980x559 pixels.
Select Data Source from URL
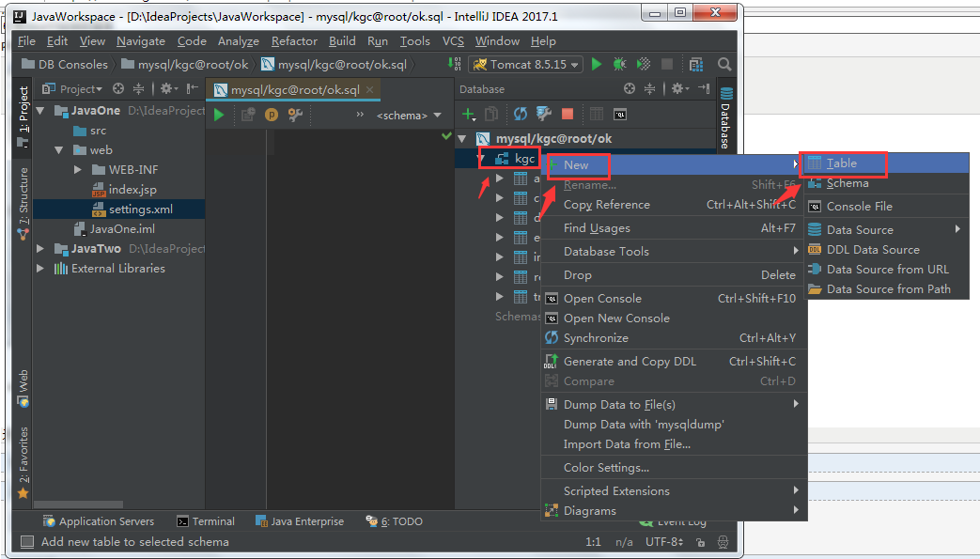(x=886, y=270)
